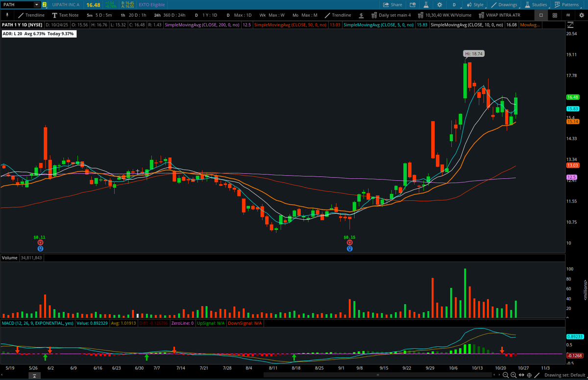Screen dimensions: 588x380
Task: Select the Max : 1D timeframe
Action: tap(239, 15)
